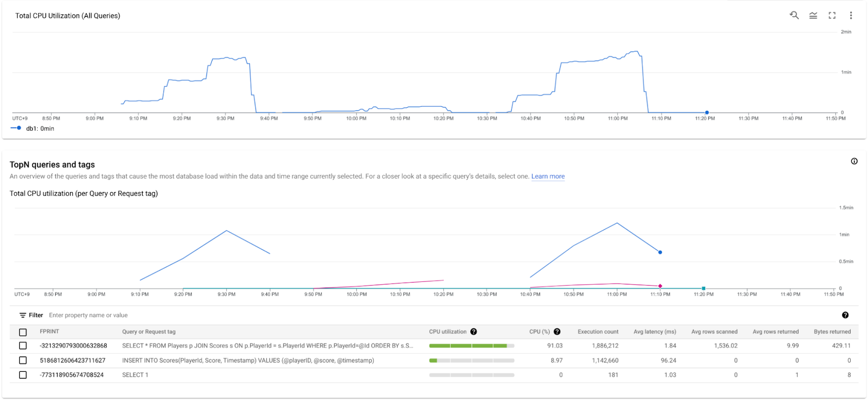
Task: Click the 429.11 bytes returned cell
Action: tap(841, 346)
